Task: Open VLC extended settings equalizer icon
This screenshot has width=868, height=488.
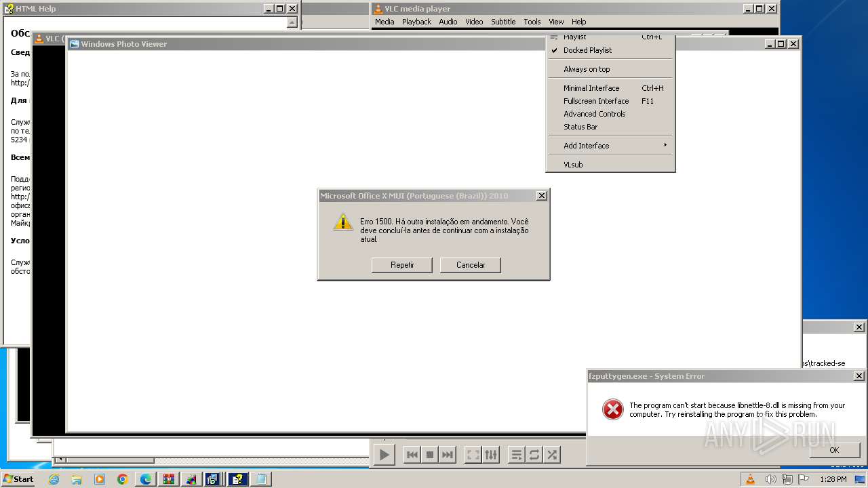Action: 491,455
